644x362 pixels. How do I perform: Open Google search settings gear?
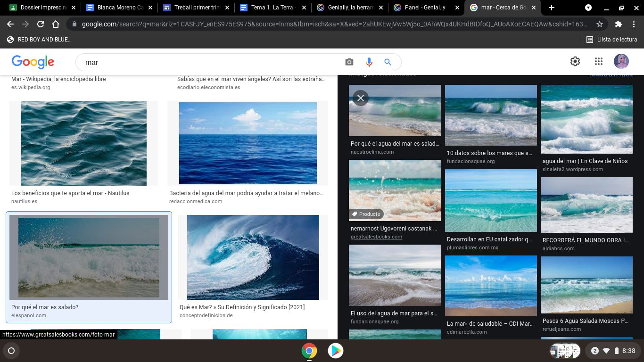tap(575, 61)
